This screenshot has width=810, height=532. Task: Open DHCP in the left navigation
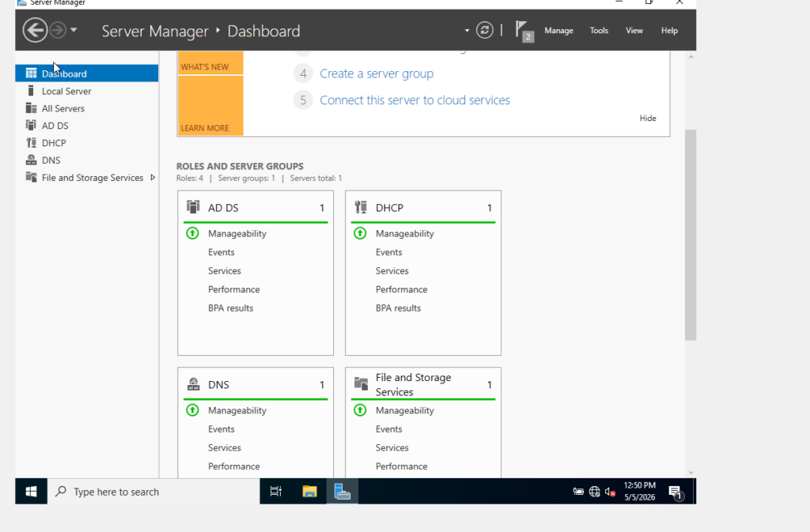point(87,143)
